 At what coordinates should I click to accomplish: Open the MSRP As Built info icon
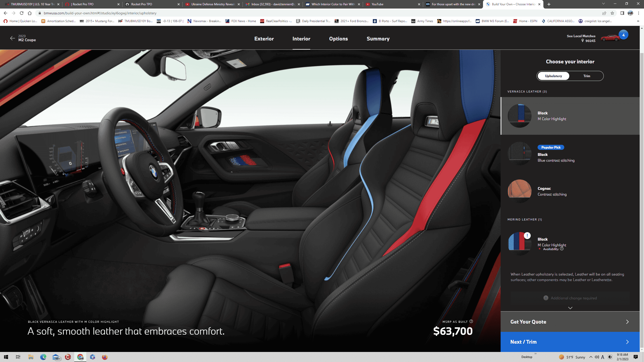tap(471, 321)
